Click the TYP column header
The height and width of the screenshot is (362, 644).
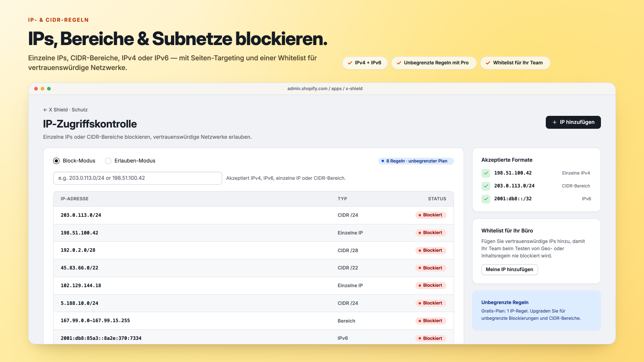(342, 199)
